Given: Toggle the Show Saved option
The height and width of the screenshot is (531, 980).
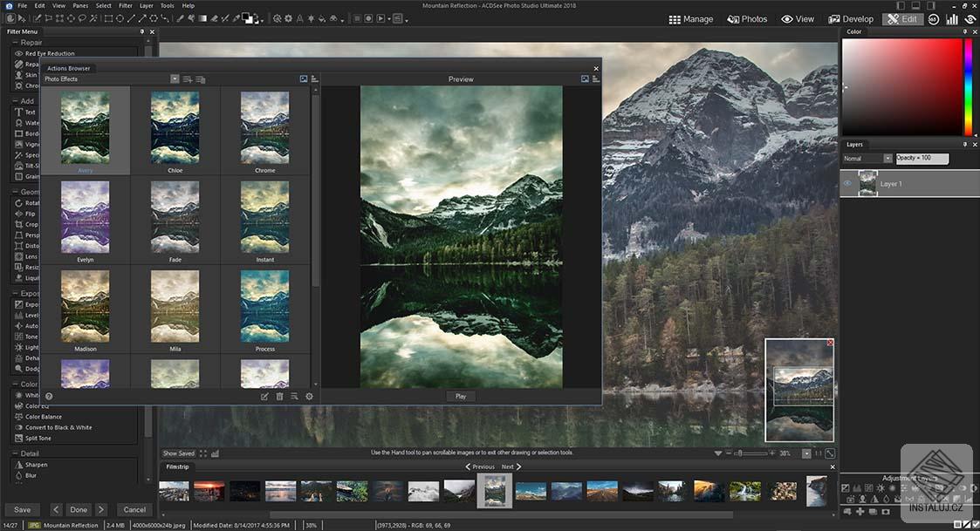Looking at the screenshot, I should point(178,453).
